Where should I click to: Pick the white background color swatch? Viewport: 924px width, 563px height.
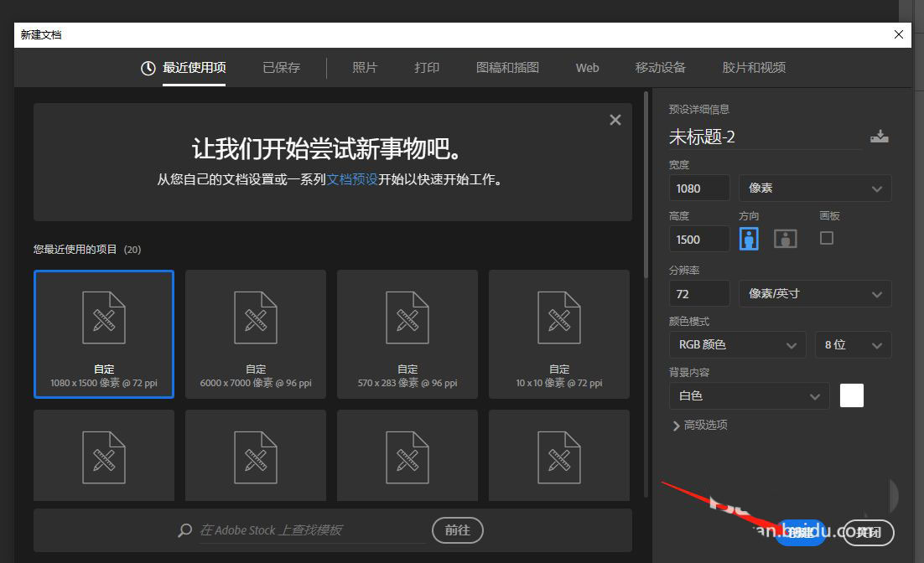point(851,395)
